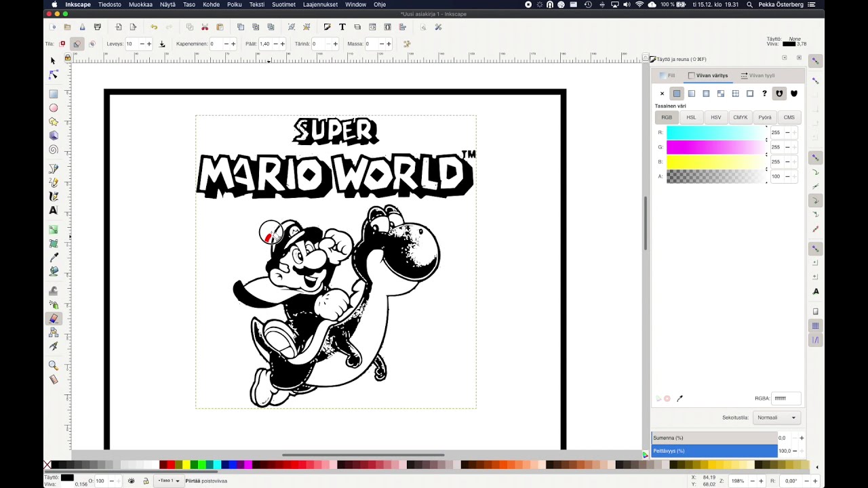Viewport: 868px width, 488px height.
Task: Click the blue Peittävyys opacity slider
Action: [715, 451]
